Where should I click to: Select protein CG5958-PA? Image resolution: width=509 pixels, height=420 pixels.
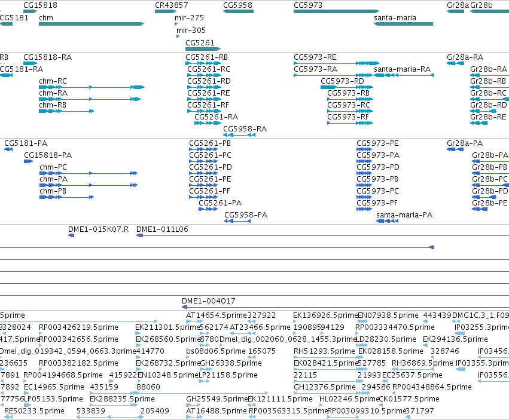coord(237,221)
